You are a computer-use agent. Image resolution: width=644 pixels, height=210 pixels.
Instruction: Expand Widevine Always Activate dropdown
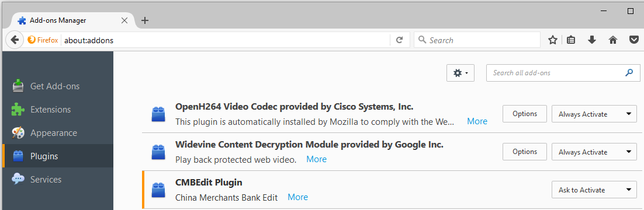594,152
